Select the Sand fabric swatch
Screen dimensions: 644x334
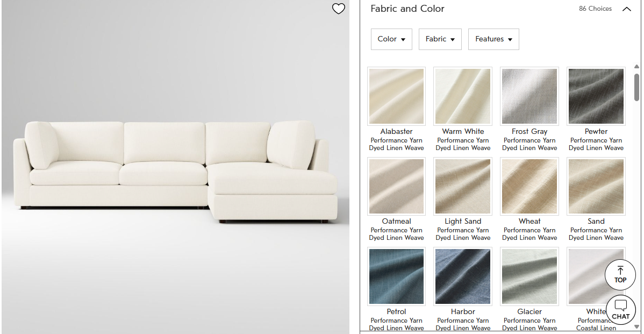[596, 187]
